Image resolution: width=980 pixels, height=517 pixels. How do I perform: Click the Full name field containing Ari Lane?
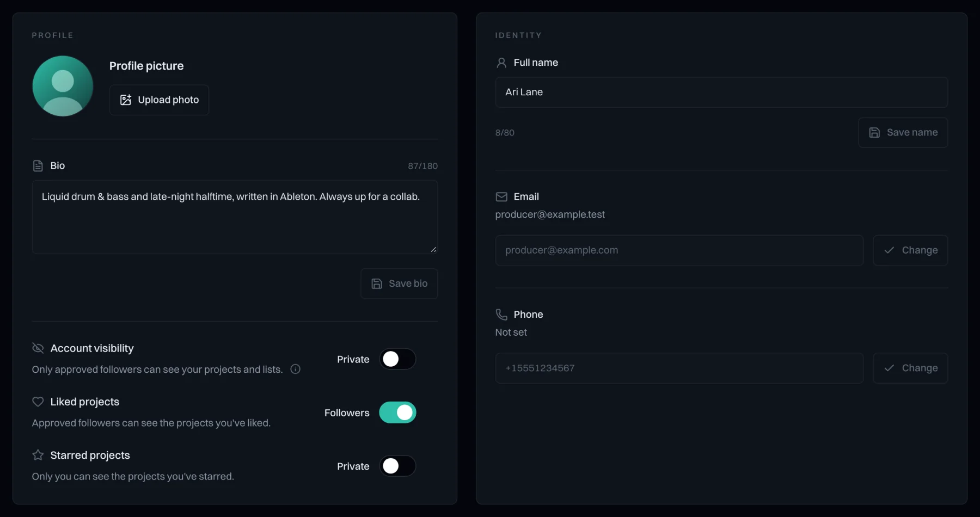[x=721, y=92]
